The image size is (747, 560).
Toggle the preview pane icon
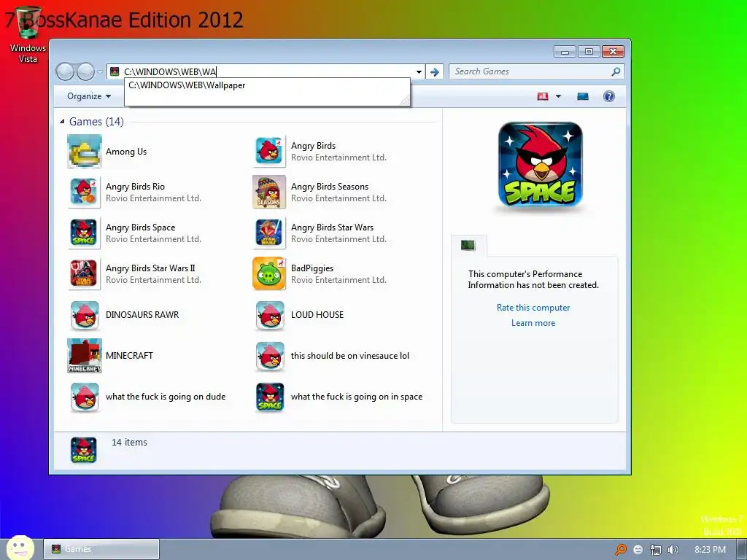(583, 96)
